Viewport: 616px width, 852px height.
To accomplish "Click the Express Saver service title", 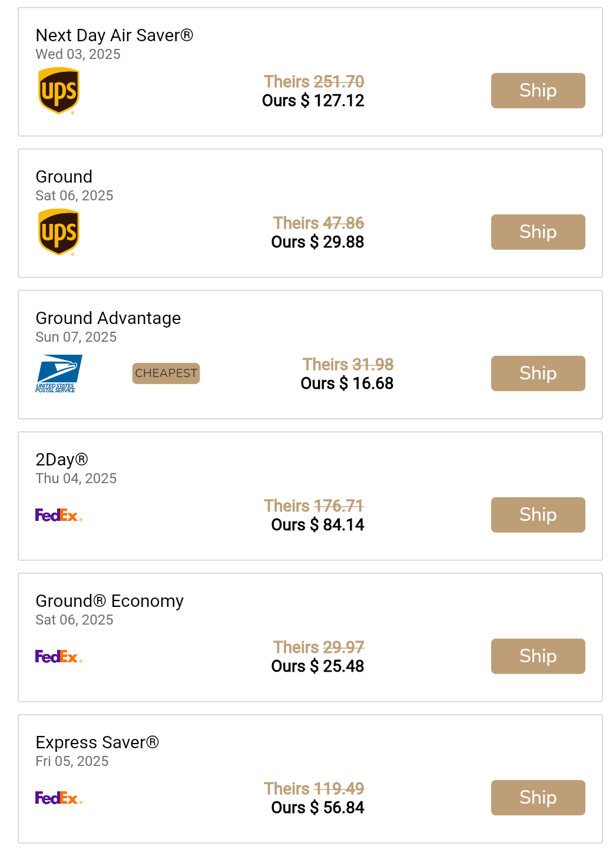I will (97, 742).
